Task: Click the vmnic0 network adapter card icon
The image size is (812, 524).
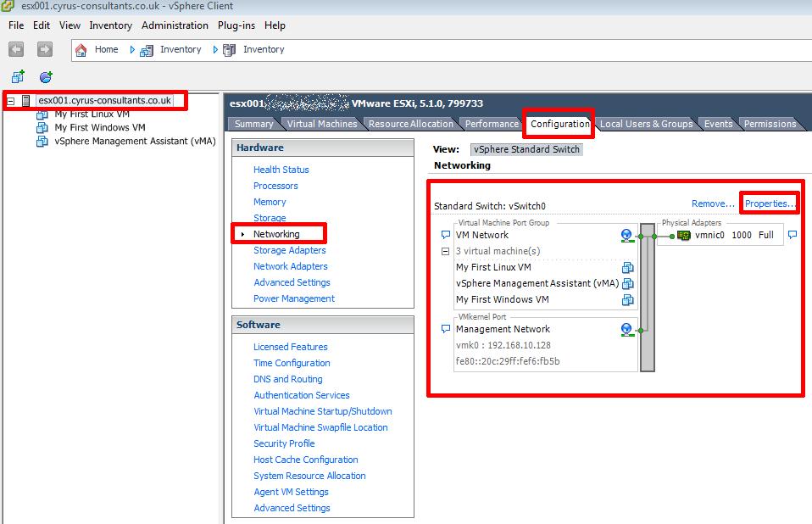Action: 684,235
